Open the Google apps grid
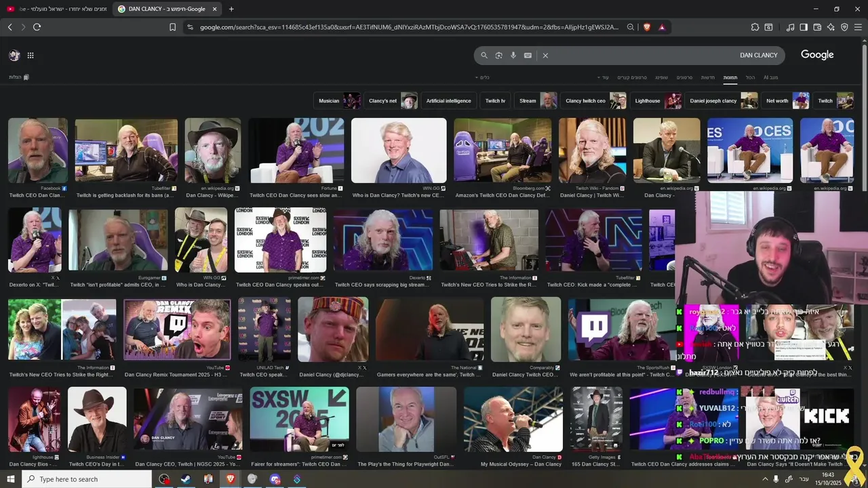This screenshot has width=868, height=488. click(x=31, y=56)
